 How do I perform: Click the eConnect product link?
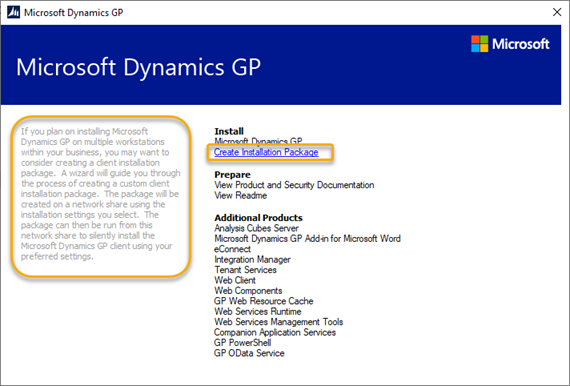coord(232,249)
